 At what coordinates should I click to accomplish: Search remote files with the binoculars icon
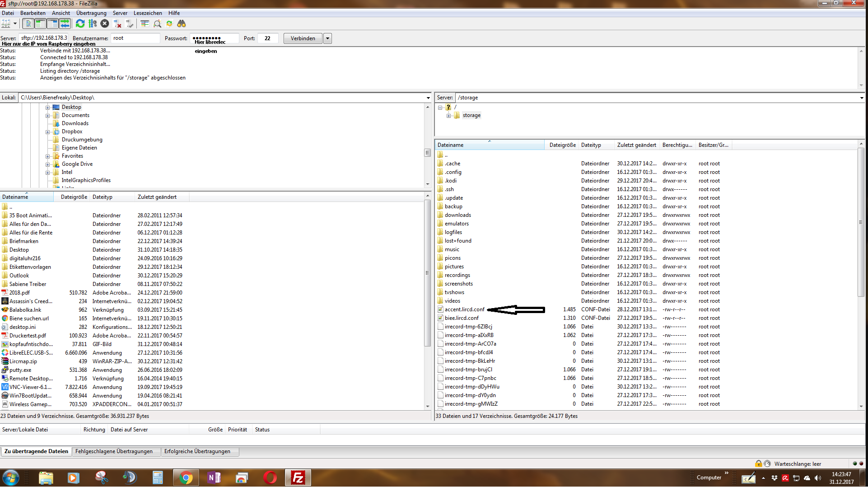click(182, 23)
